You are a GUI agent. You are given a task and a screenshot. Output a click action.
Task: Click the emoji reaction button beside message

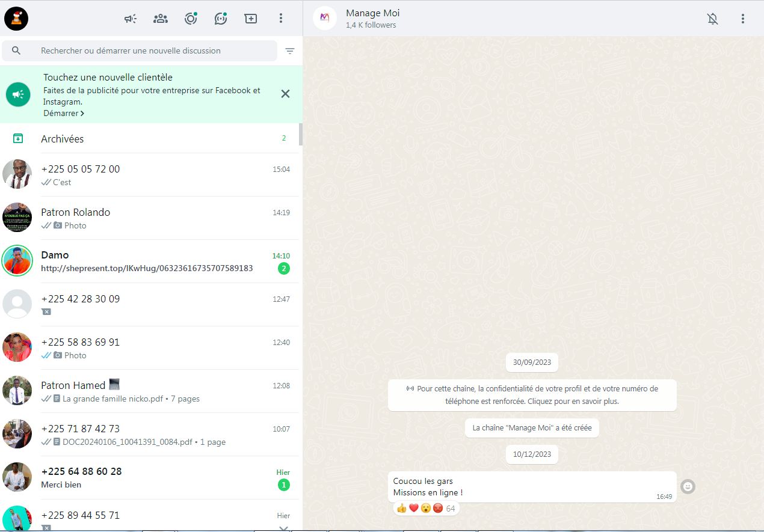pos(688,486)
